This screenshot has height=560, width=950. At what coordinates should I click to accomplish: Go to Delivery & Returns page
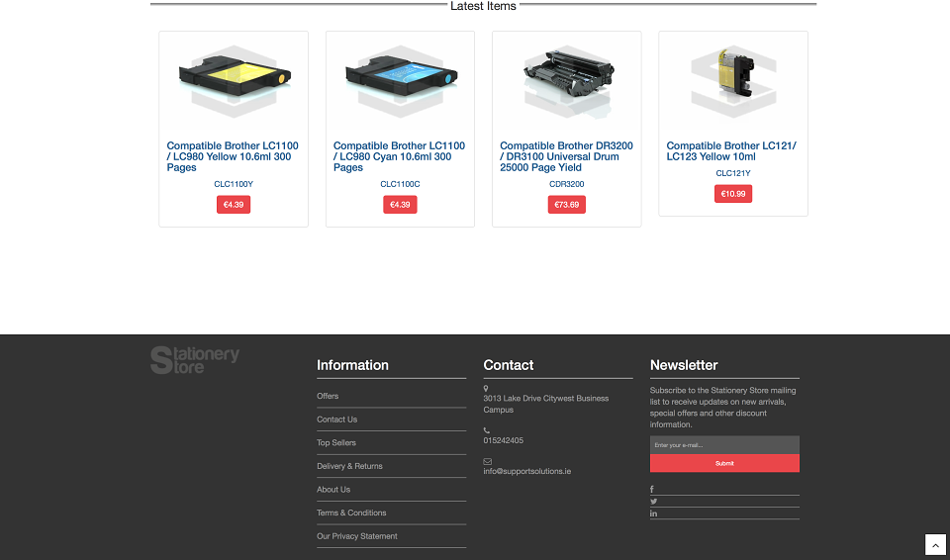tap(349, 466)
